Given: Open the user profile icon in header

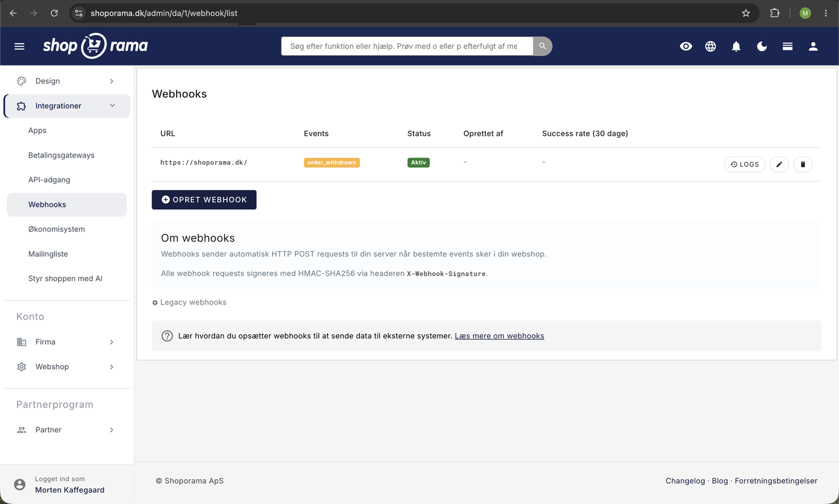Looking at the screenshot, I should tap(813, 46).
